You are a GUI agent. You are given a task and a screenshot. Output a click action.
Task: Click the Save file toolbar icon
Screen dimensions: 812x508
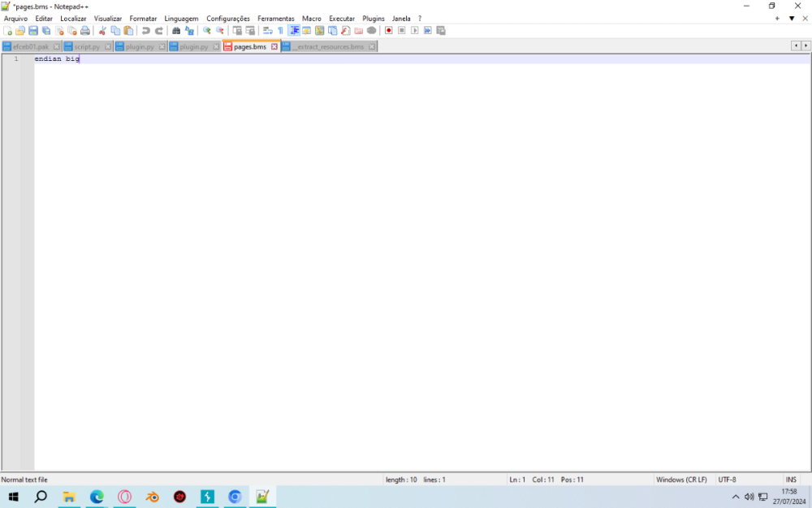click(x=33, y=31)
